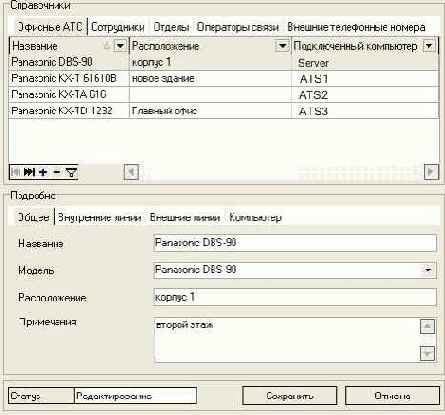The height and width of the screenshot is (415, 445).
Task: Add a new record with plus icon
Action: 43,172
